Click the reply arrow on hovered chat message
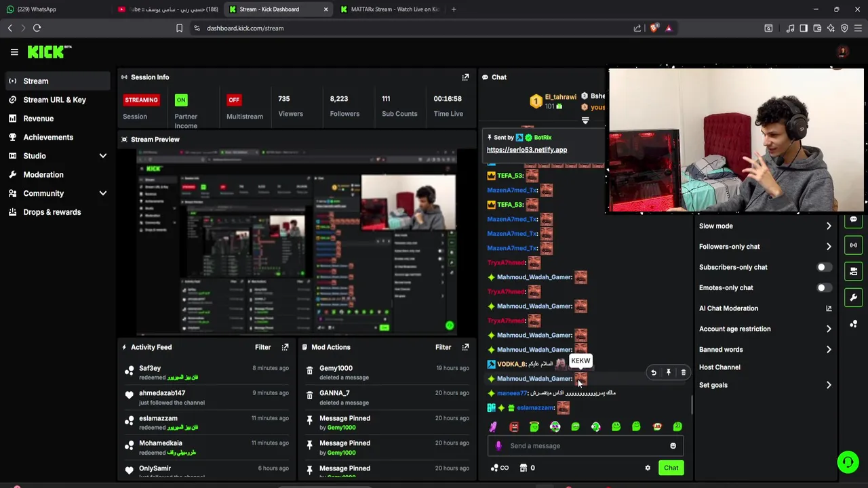Screen dimensions: 868x488 tap(654, 372)
